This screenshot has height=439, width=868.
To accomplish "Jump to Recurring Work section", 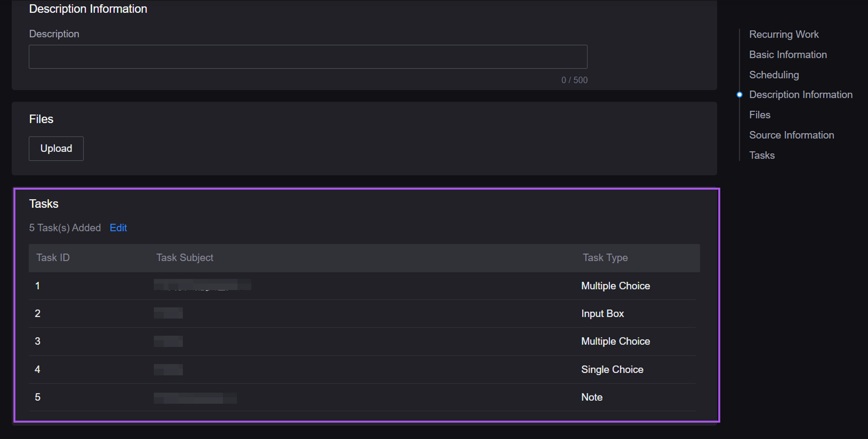I will pos(783,34).
